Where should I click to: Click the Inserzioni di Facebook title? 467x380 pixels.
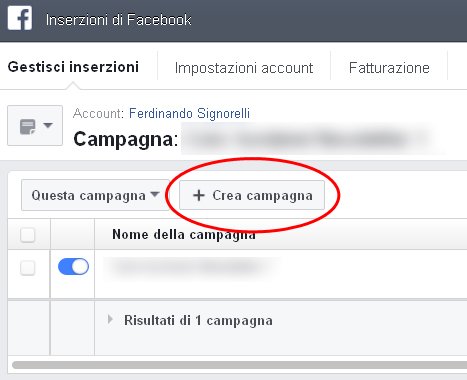coord(119,20)
